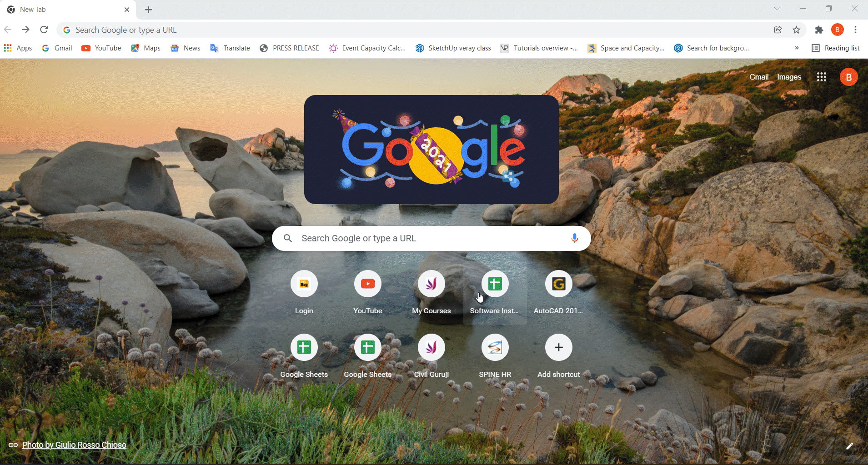Open the AutoCAD 201... shortcut

coord(559,293)
